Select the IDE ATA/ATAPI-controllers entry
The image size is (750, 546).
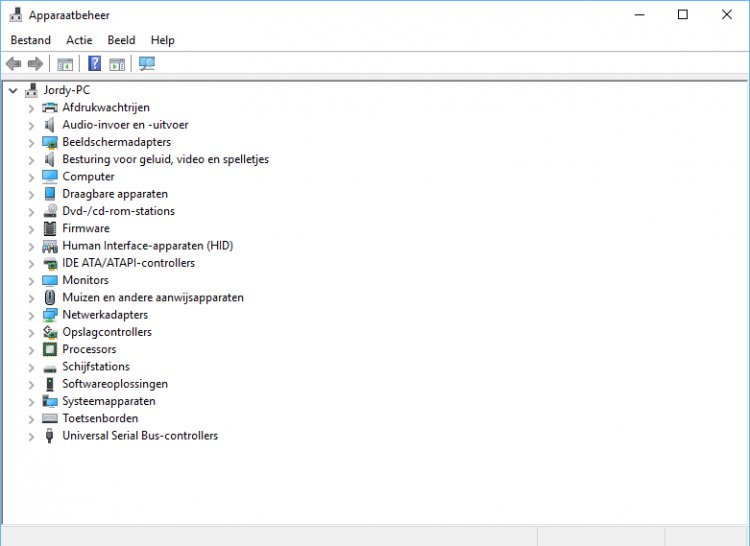(x=128, y=263)
